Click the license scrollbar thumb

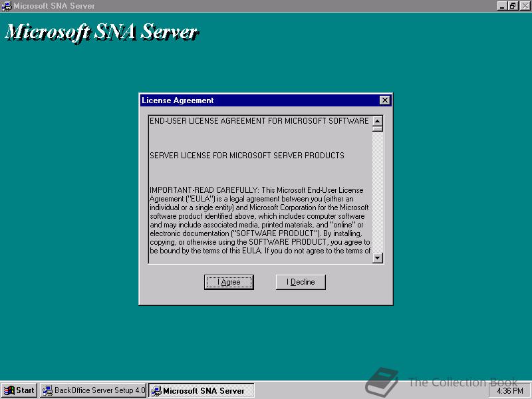click(377, 128)
